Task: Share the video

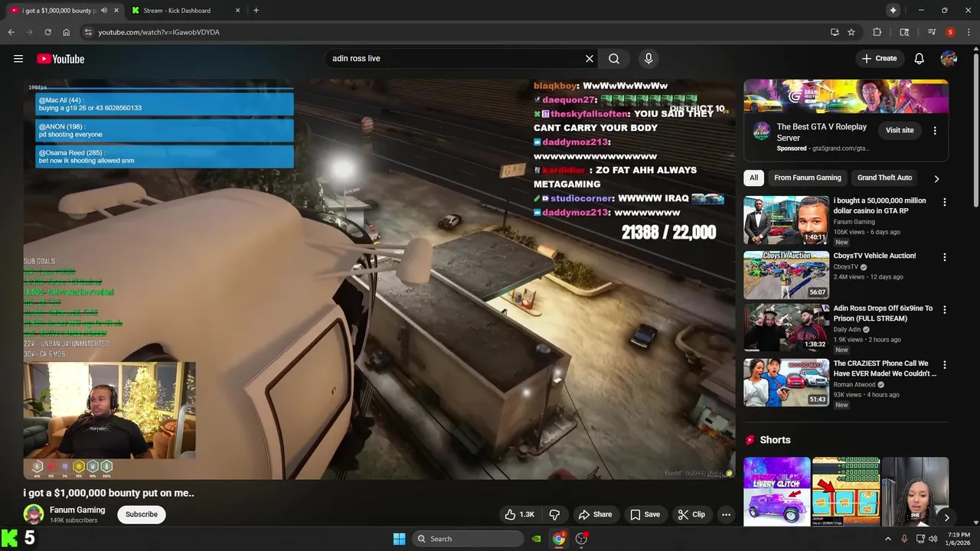Action: point(595,514)
